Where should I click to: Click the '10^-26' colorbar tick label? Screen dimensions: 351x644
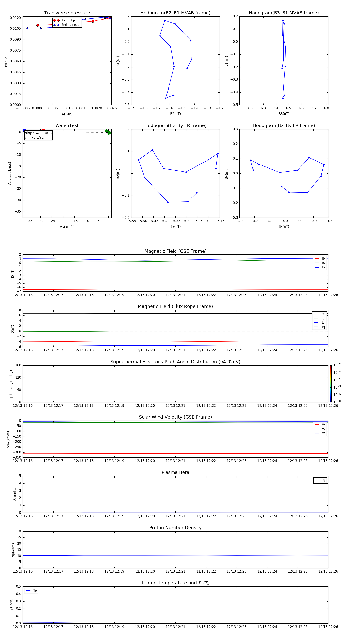(x=337, y=365)
